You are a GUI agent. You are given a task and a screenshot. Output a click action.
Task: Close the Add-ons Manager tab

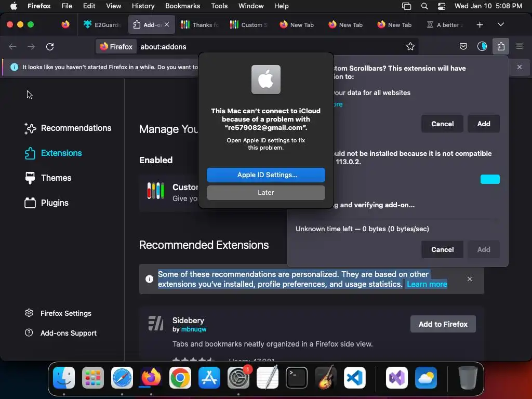point(167,25)
